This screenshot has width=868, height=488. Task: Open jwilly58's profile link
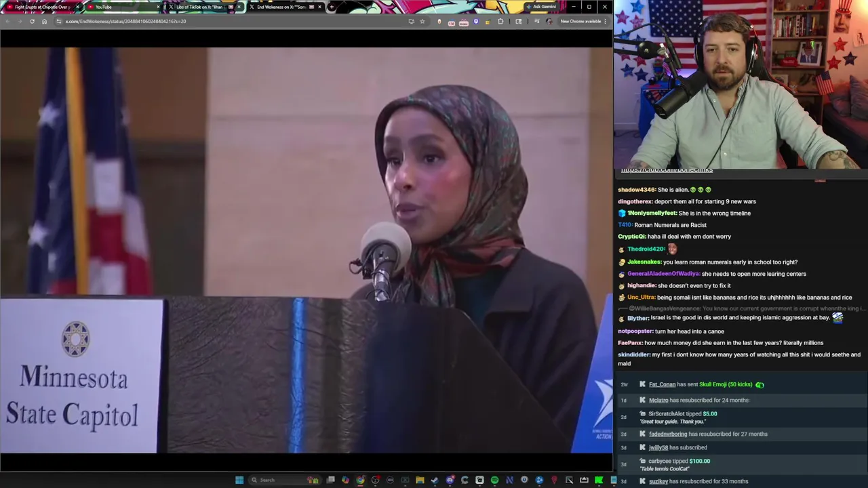[658, 448]
